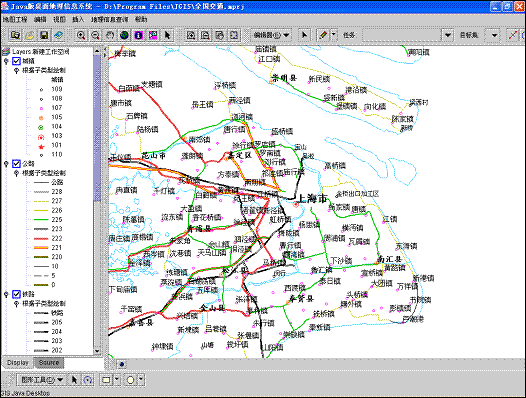
Task: Select the pan hand tool
Action: [110, 35]
